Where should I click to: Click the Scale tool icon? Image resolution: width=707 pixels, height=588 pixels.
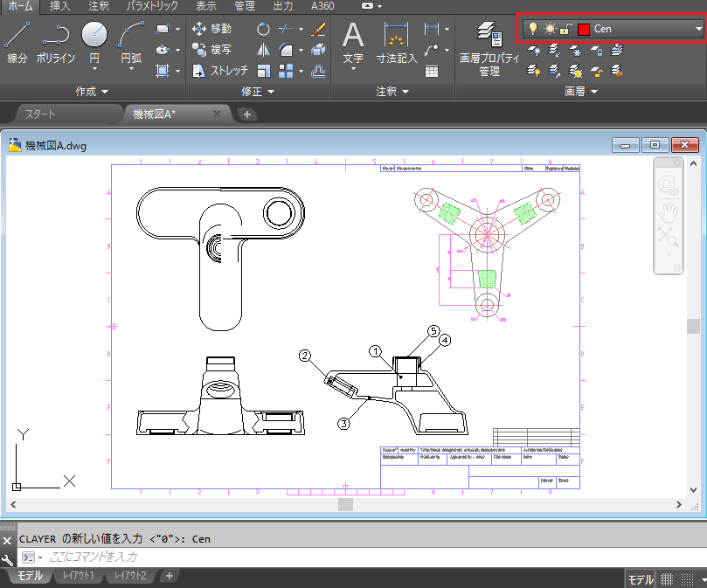coord(263,71)
